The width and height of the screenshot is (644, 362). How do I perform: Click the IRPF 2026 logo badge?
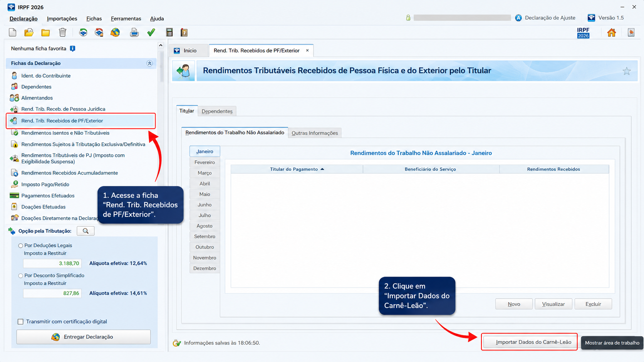pyautogui.click(x=583, y=33)
